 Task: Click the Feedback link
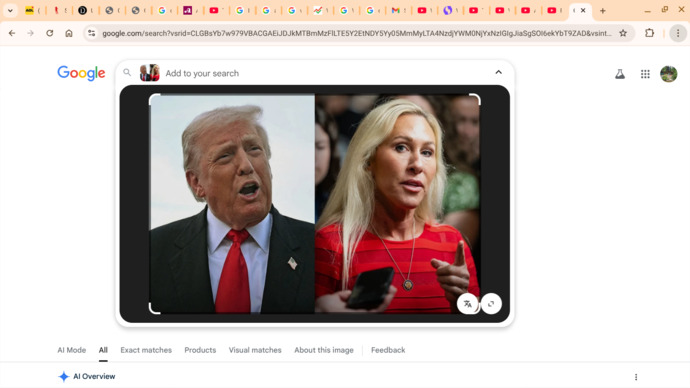click(388, 350)
